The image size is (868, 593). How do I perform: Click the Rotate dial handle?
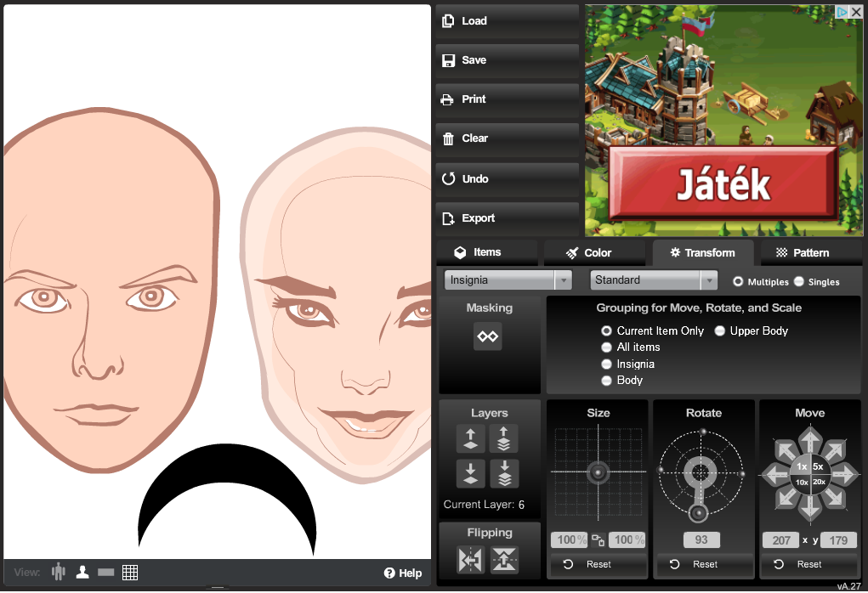point(699,512)
